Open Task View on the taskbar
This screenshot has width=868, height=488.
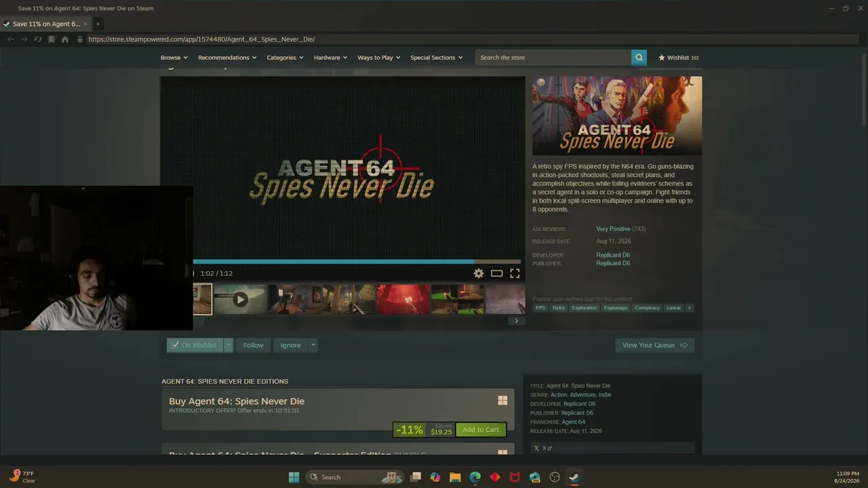click(x=416, y=477)
